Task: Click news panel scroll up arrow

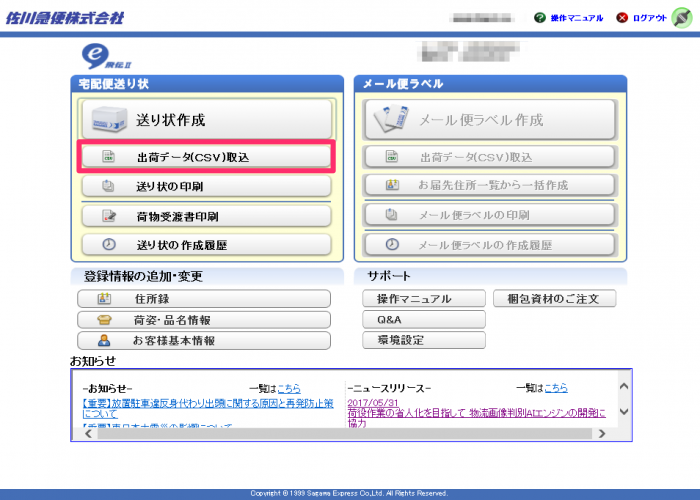Action: tap(624, 387)
